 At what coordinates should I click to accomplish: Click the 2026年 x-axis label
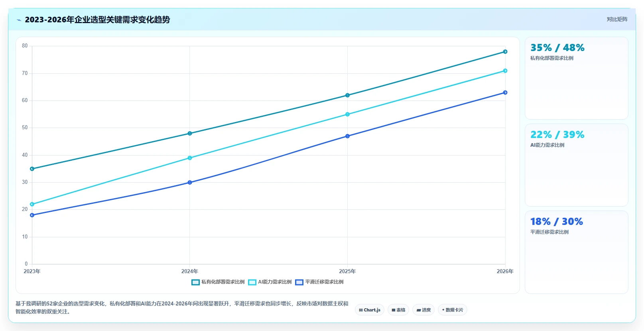point(505,271)
